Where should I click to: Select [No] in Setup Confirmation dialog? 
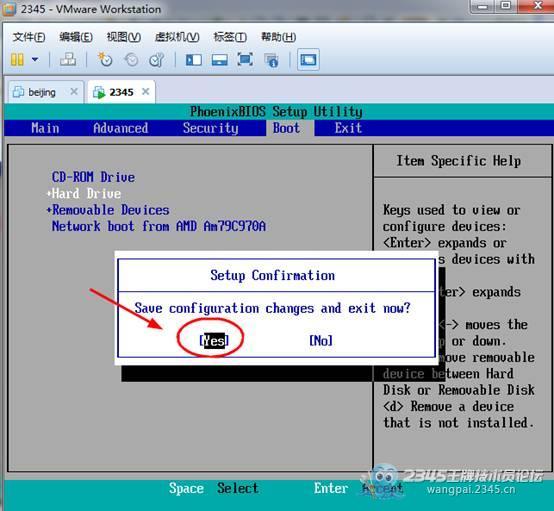(321, 341)
